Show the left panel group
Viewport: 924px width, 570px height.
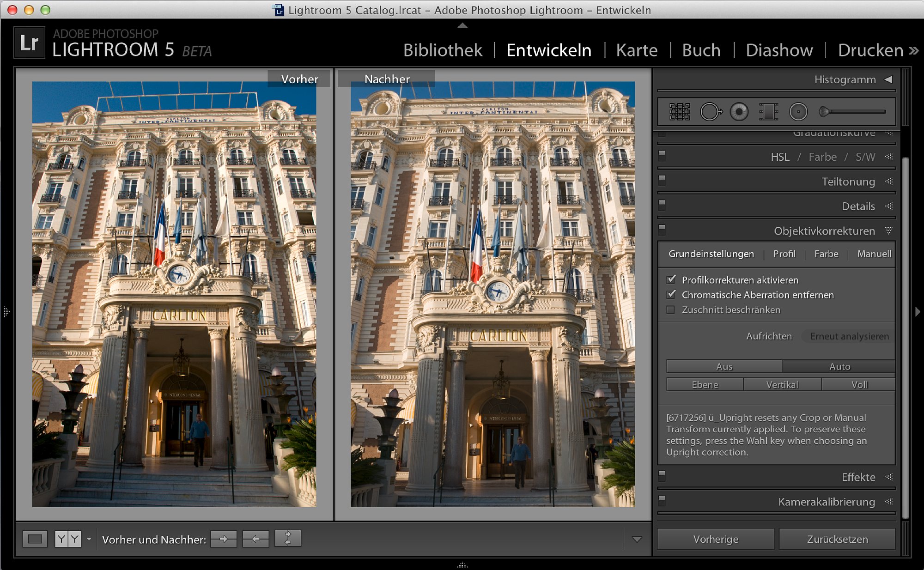(6, 312)
